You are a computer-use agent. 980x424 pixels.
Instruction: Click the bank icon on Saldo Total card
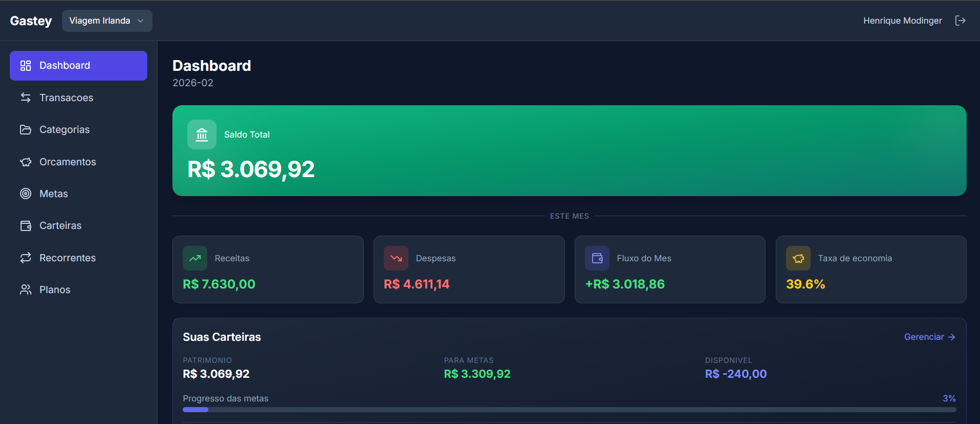[202, 134]
